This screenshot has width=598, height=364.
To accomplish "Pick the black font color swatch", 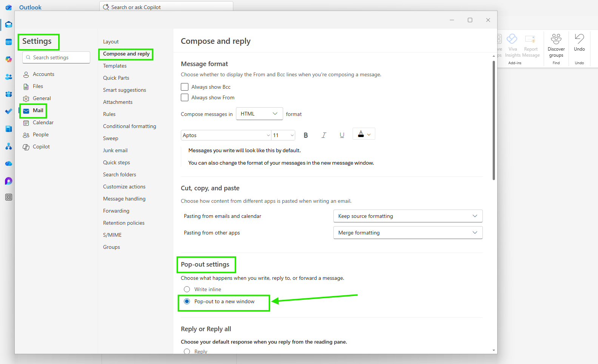I will click(x=361, y=134).
